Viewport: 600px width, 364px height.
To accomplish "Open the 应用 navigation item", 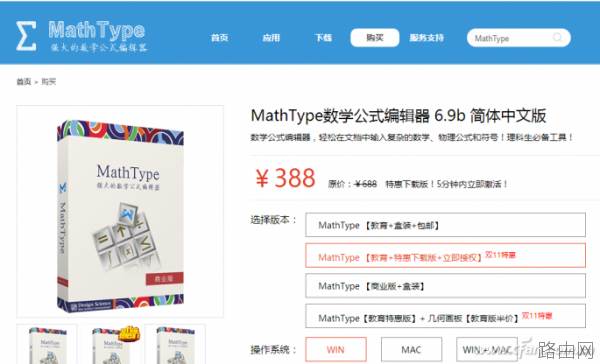I will click(x=271, y=38).
